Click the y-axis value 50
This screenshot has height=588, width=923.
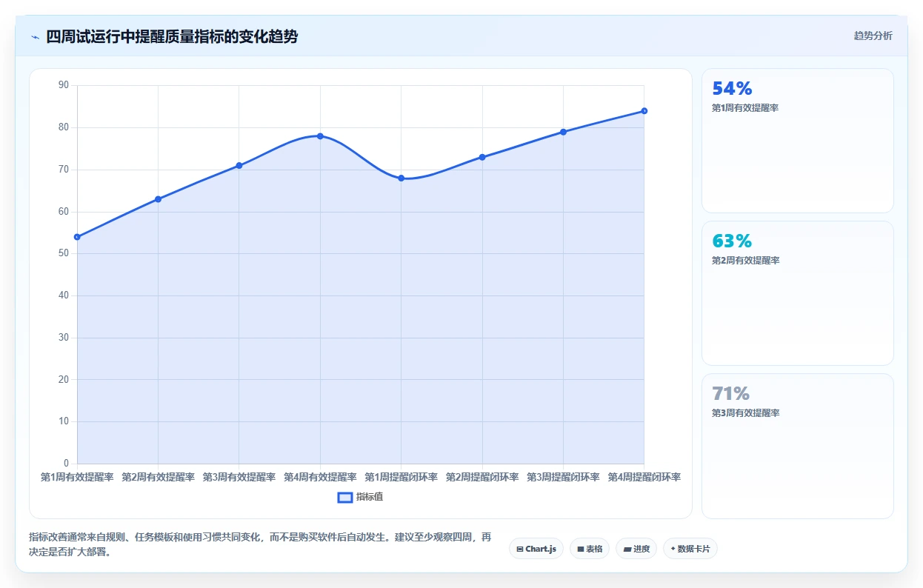63,253
